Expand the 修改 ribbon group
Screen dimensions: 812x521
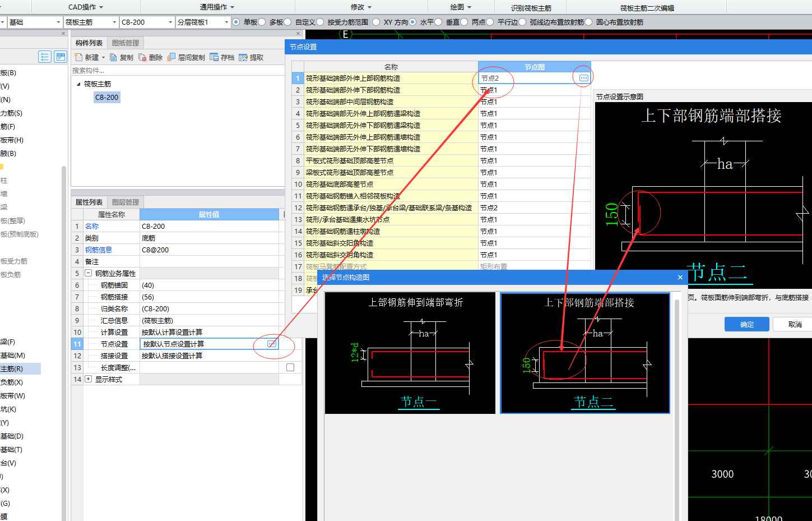pos(361,7)
